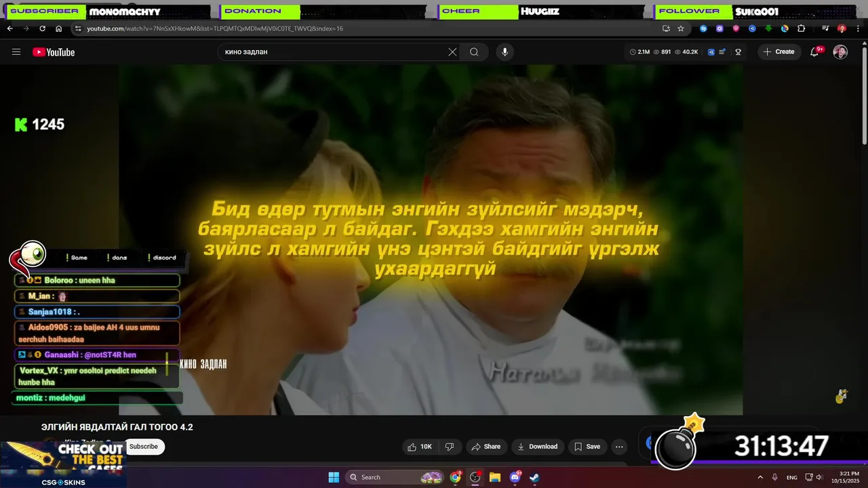Click the video player area
Screen dimensions: 868x488
pyautogui.click(x=431, y=240)
